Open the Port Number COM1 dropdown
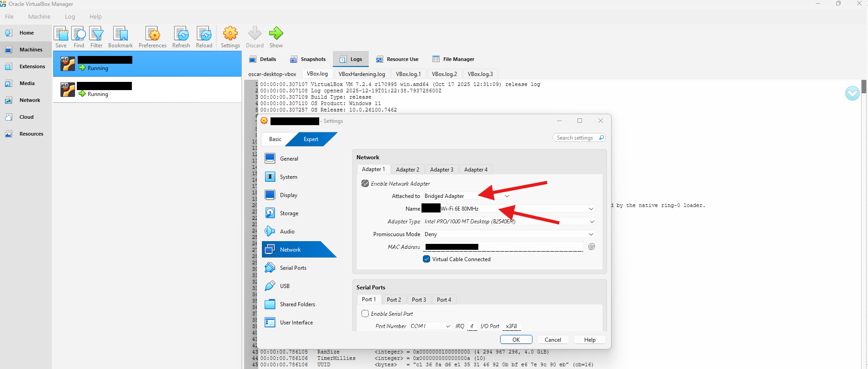 (431, 326)
